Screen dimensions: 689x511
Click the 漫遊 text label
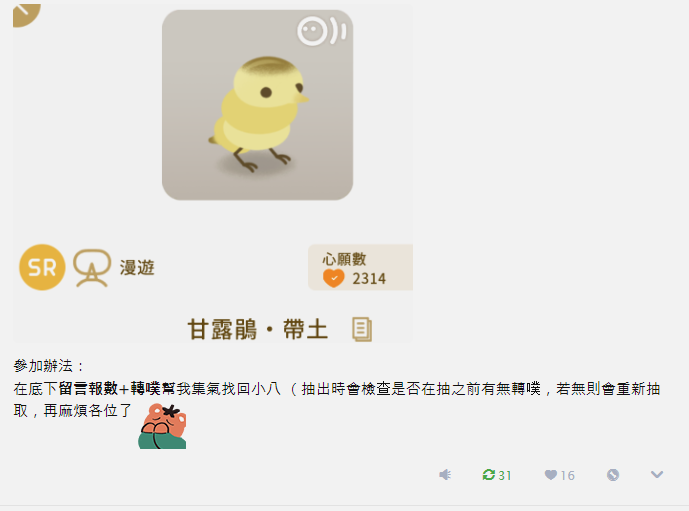pyautogui.click(x=137, y=268)
